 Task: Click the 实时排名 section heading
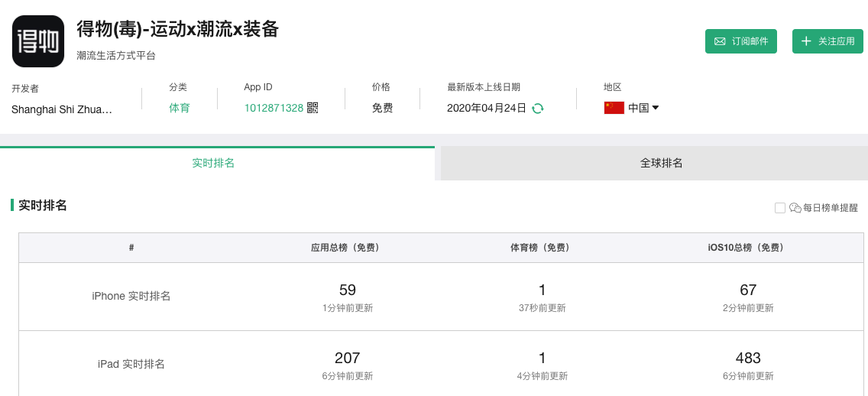click(43, 206)
